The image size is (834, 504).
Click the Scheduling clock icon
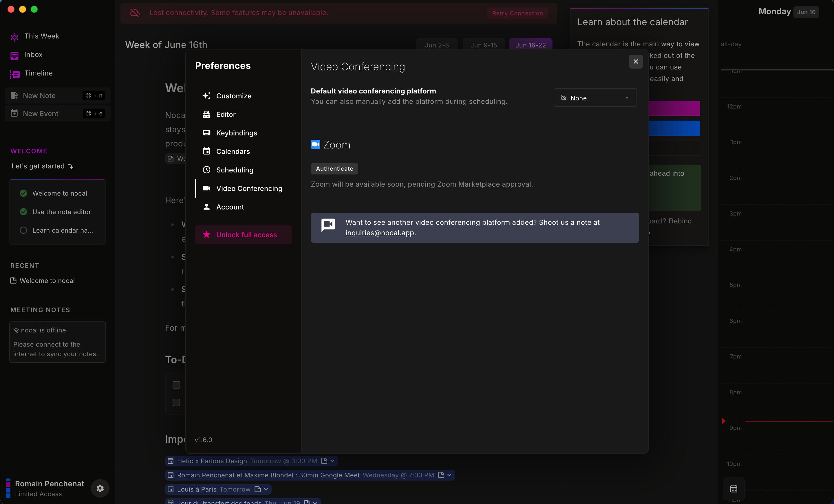coord(206,170)
